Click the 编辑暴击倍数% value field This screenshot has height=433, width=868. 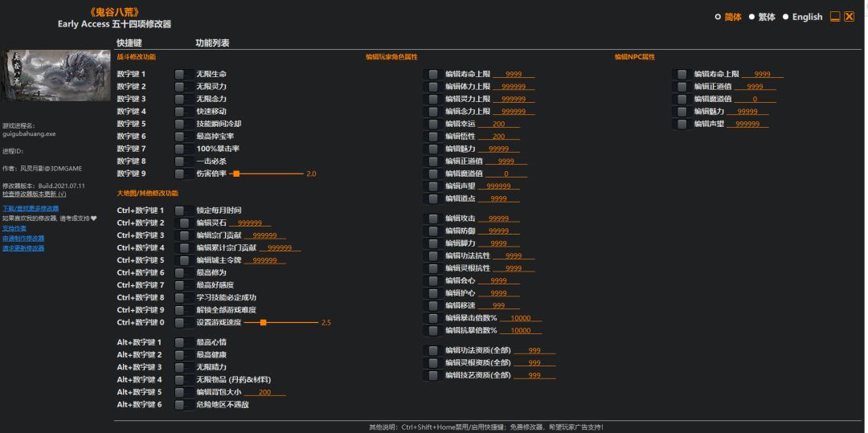(521, 319)
